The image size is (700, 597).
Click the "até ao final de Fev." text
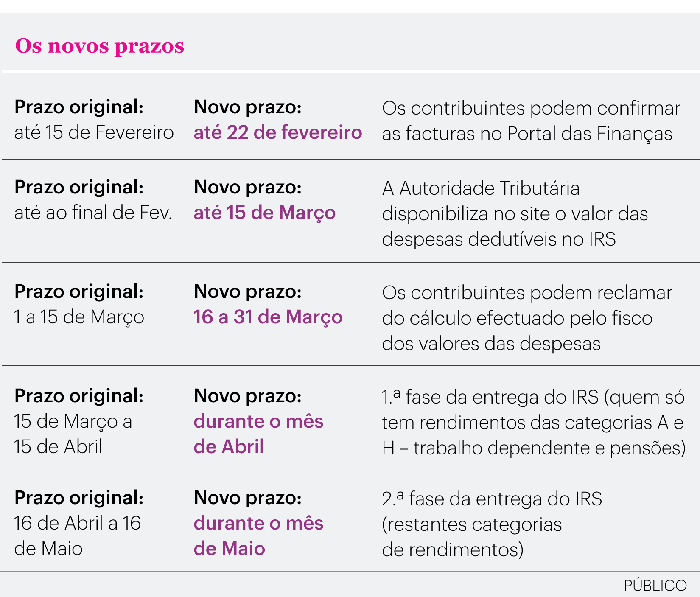[93, 213]
